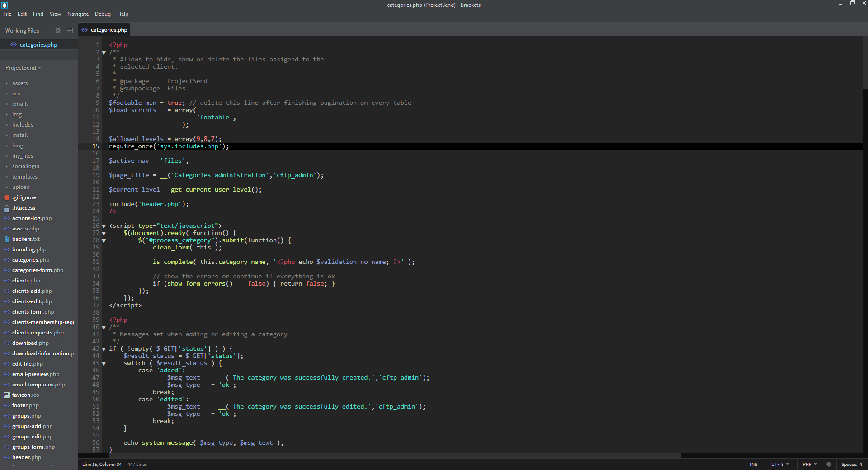Open the File menu

7,14
